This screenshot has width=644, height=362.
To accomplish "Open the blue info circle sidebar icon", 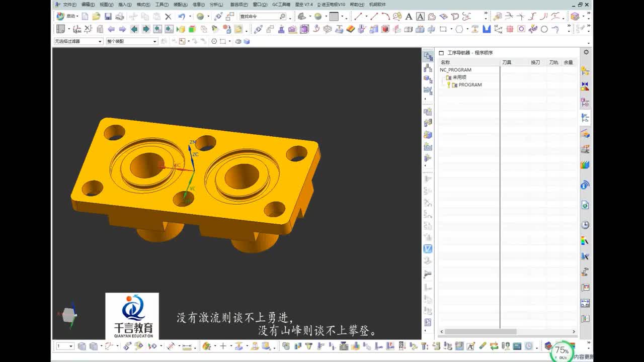I will coord(585,186).
